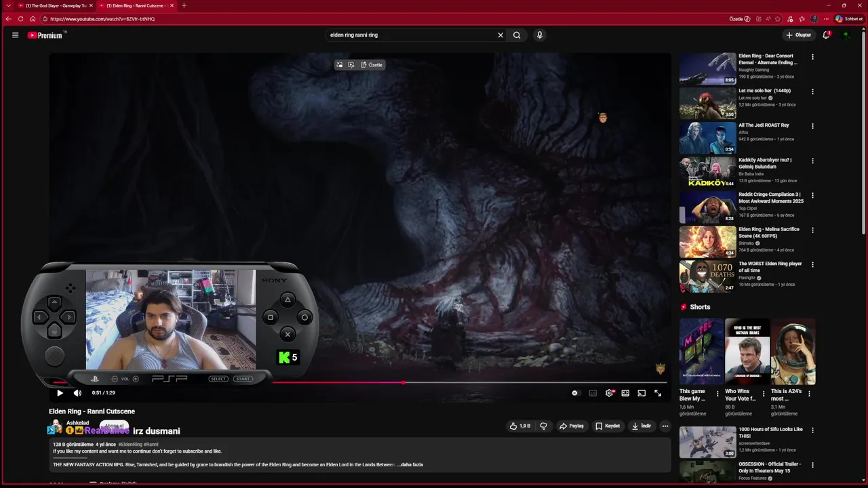This screenshot has width=868, height=488.
Task: Add page to favorites star icon
Action: pyautogui.click(x=778, y=19)
